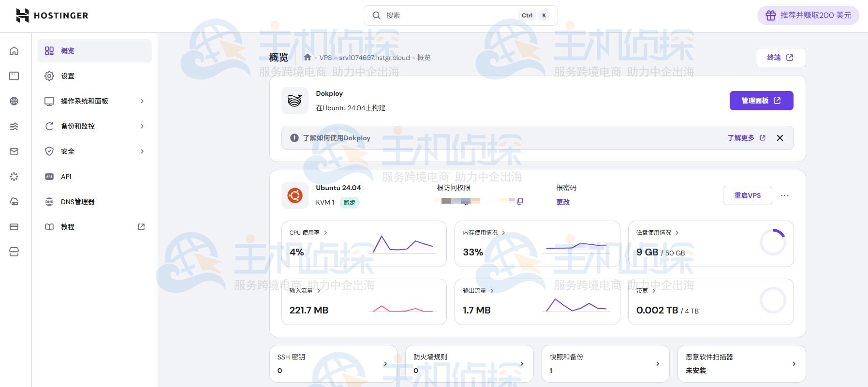Open the three-dot VPS options menu
The height and width of the screenshot is (387, 868).
[x=785, y=195]
